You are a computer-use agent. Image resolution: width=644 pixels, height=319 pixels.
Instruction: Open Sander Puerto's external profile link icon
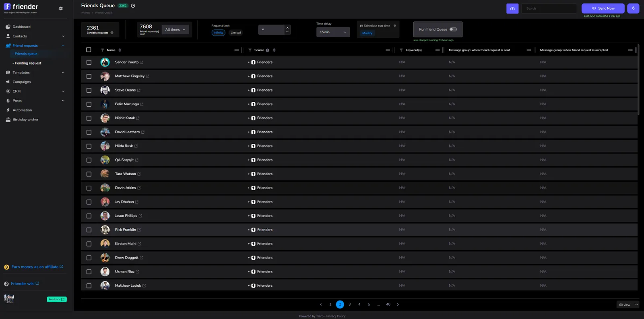(142, 62)
